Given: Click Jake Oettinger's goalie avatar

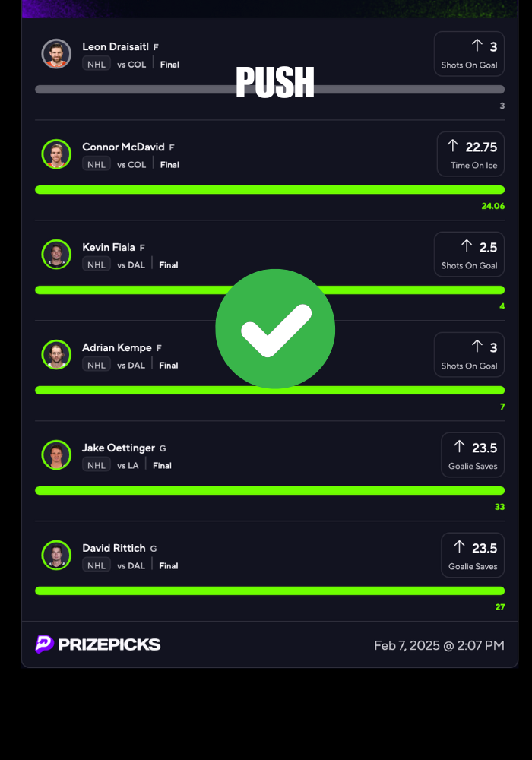Looking at the screenshot, I should click(x=56, y=455).
